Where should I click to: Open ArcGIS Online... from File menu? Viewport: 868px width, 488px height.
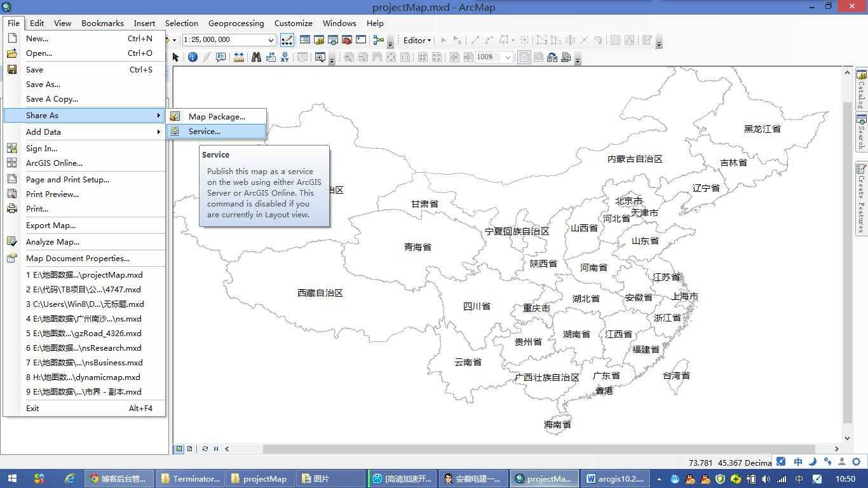point(85,163)
